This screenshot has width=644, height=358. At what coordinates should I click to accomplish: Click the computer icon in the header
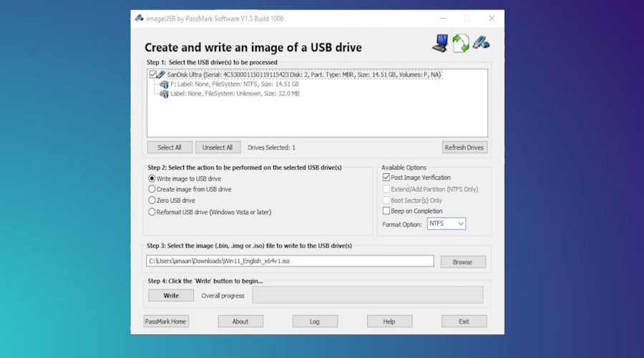pyautogui.click(x=441, y=43)
